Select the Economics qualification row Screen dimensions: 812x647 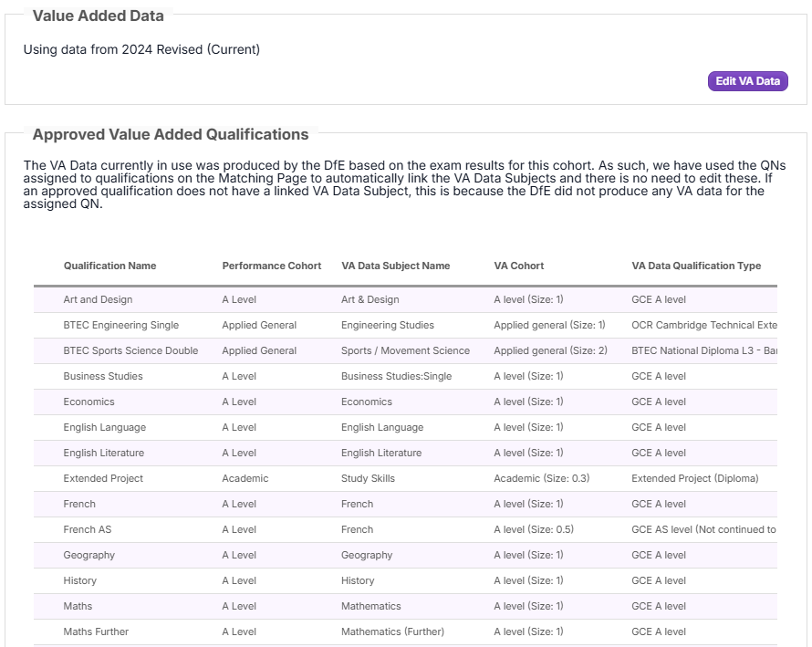tap(405, 402)
